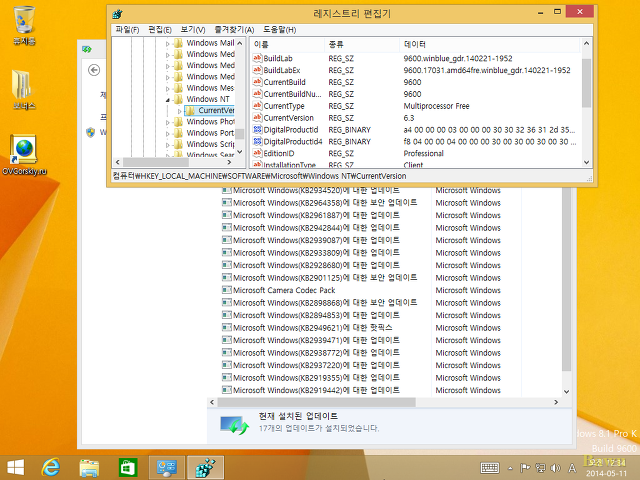Collapse the Windows NT registry key
The image size is (640, 480).
pyautogui.click(x=167, y=99)
